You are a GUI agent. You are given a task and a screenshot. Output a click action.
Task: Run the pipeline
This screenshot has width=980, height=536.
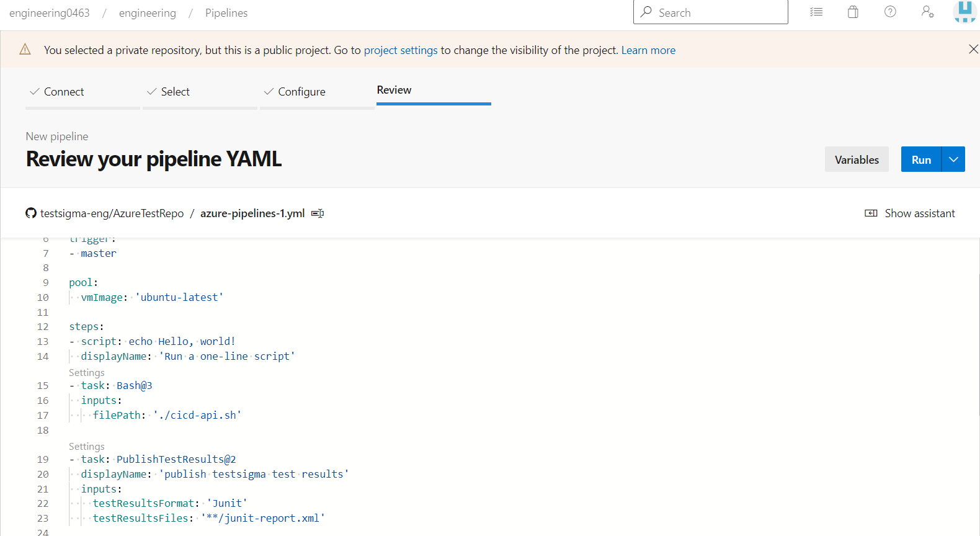(921, 159)
